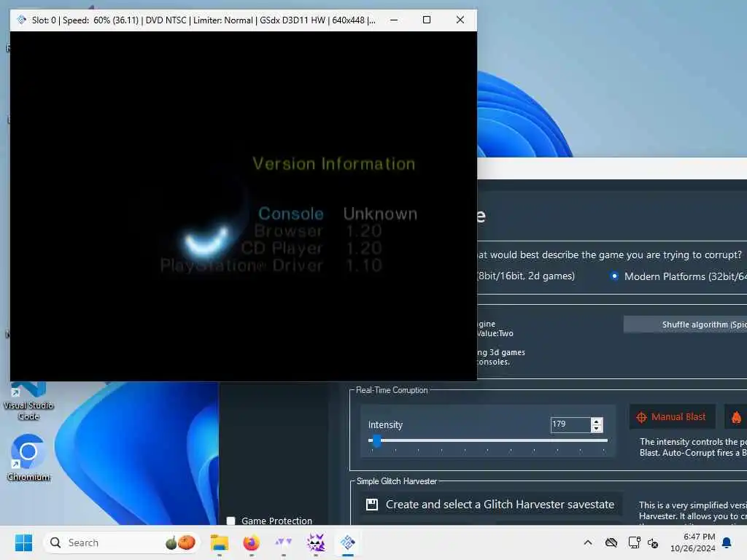This screenshot has height=560, width=747.
Task: Open the notification bell
Action: 727,542
